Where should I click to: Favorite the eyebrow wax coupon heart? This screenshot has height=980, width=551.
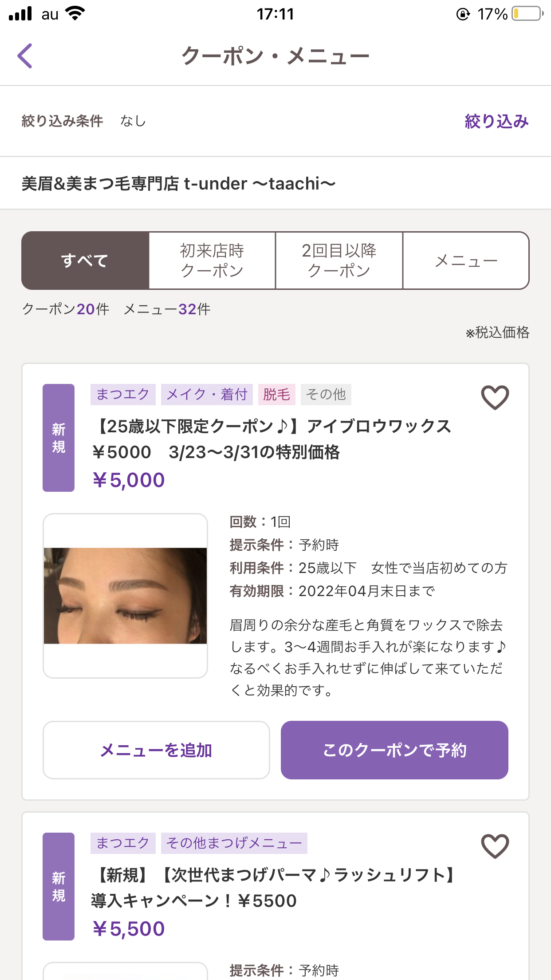(x=495, y=397)
